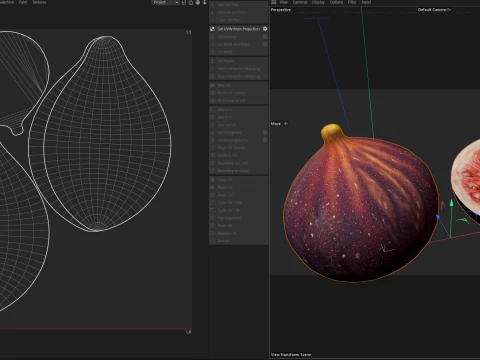Open the Paint menu in UV editor
The width and height of the screenshot is (480, 360).
23,2
